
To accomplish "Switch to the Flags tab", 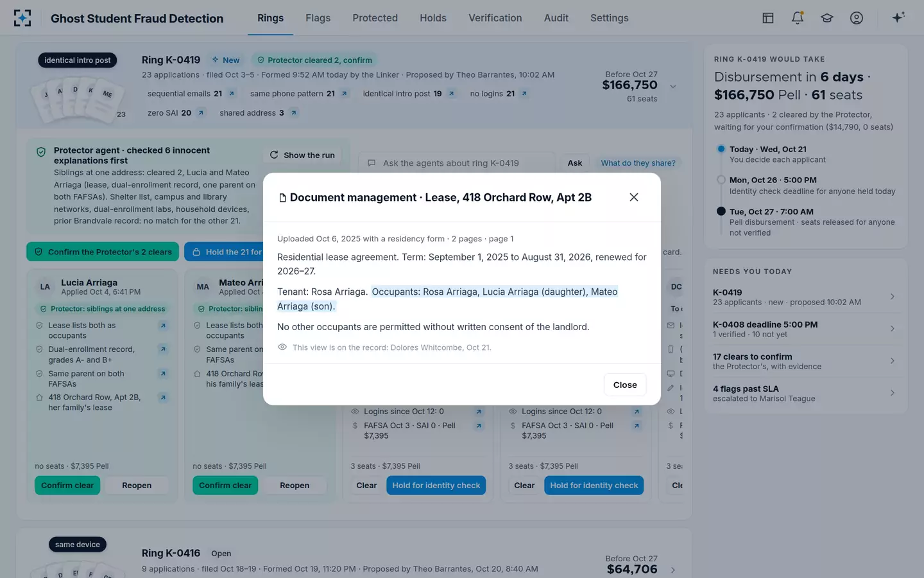I will (x=318, y=18).
